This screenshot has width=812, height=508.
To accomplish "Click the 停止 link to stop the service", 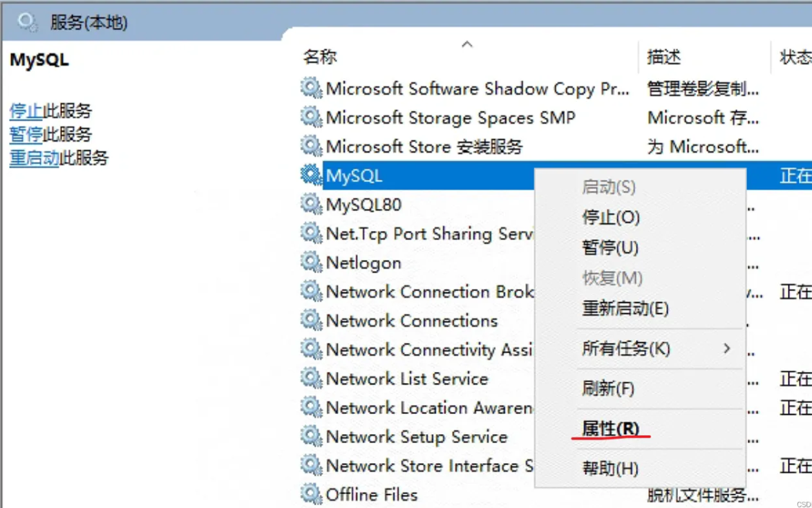I will [26, 111].
